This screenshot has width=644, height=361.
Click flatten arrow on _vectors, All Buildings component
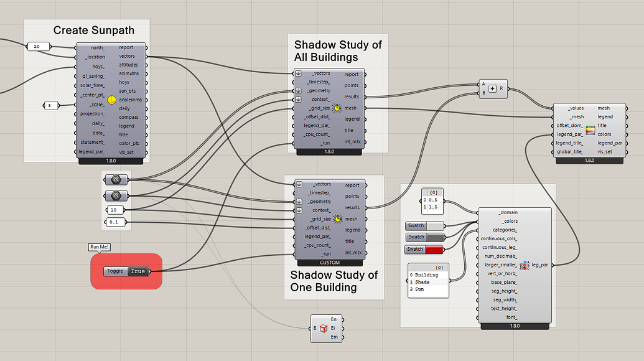pos(299,73)
